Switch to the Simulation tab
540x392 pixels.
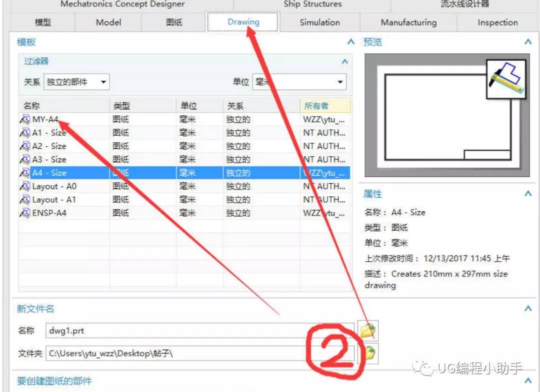click(x=319, y=22)
